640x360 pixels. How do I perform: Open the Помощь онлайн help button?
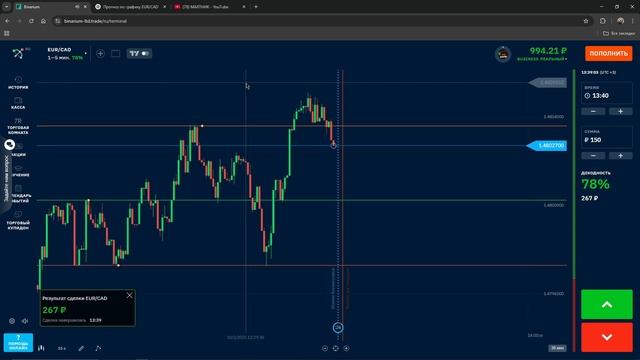tap(18, 342)
